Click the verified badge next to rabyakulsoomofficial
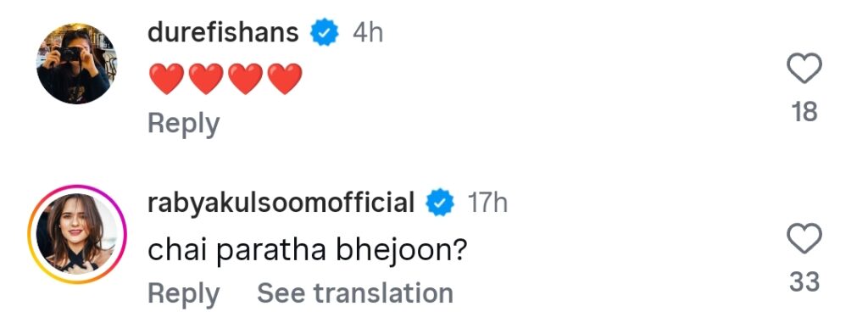 [x=440, y=203]
